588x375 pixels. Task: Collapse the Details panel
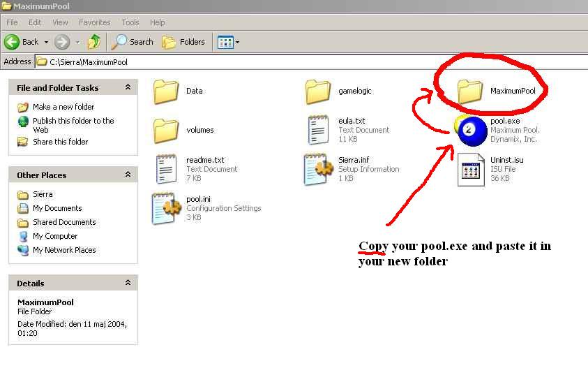128,282
